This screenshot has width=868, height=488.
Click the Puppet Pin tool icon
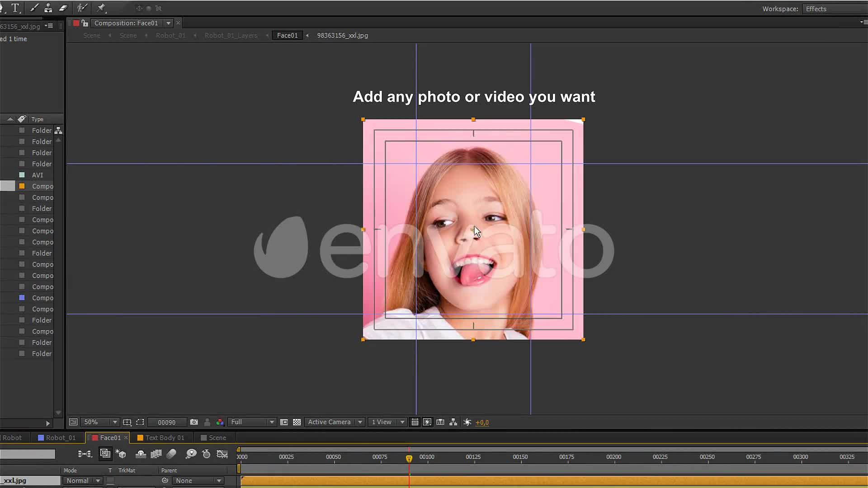[101, 7]
